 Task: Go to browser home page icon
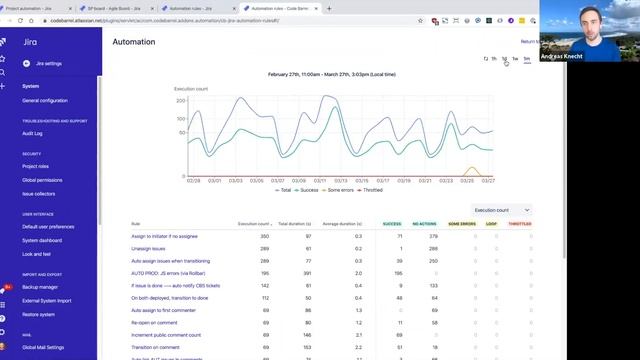pyautogui.click(x=31, y=20)
